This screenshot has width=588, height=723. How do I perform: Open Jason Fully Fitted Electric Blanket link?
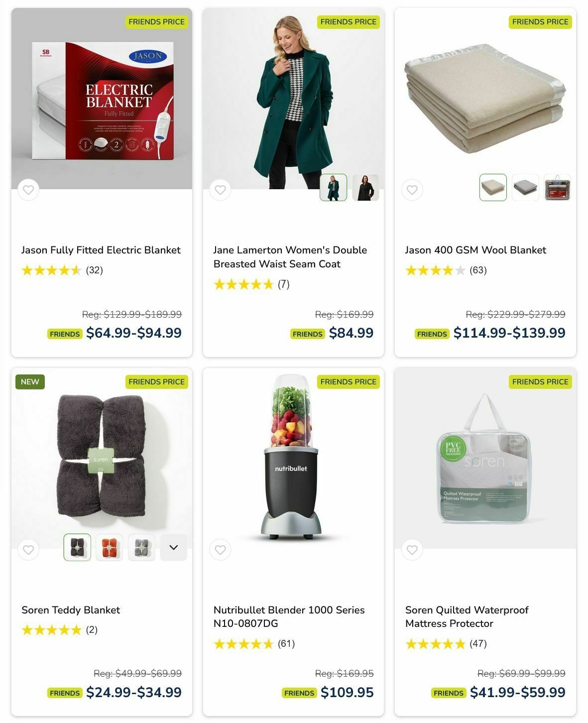101,250
